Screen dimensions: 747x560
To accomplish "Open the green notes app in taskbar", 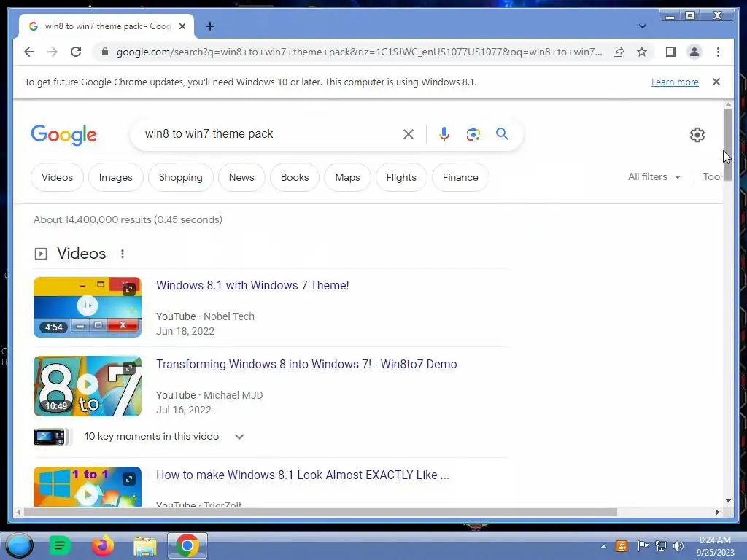I will [x=60, y=545].
